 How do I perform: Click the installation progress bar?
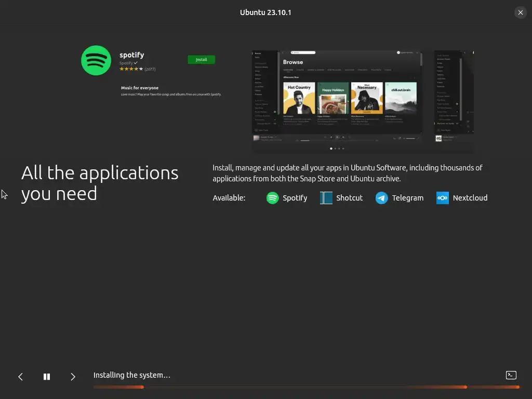[307, 387]
